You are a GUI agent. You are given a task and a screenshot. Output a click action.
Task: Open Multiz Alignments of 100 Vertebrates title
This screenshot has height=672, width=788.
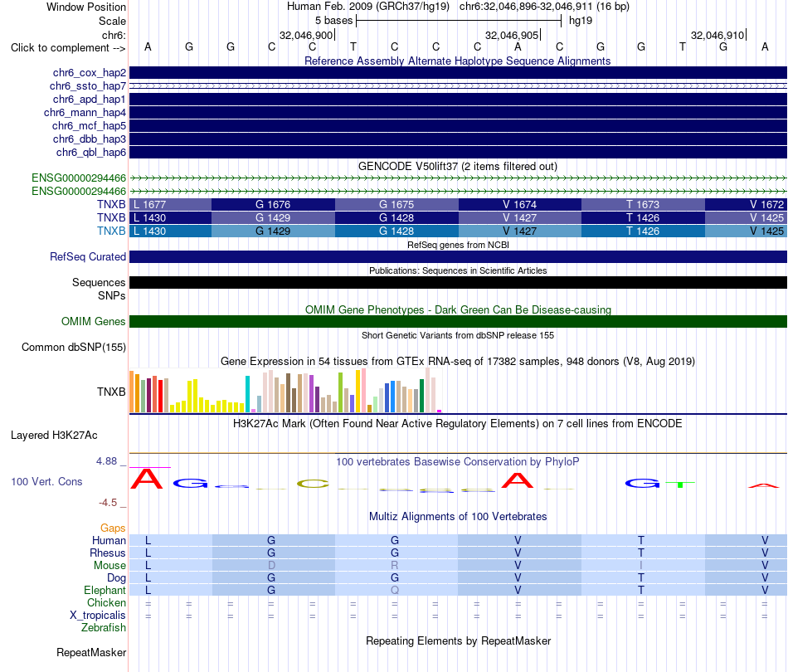[458, 517]
